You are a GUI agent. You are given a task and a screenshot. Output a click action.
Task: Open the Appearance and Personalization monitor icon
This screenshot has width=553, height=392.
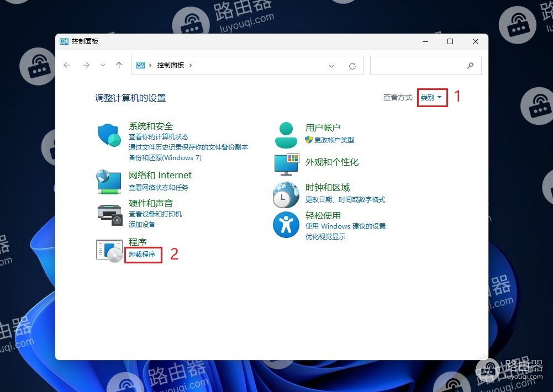[x=287, y=165]
